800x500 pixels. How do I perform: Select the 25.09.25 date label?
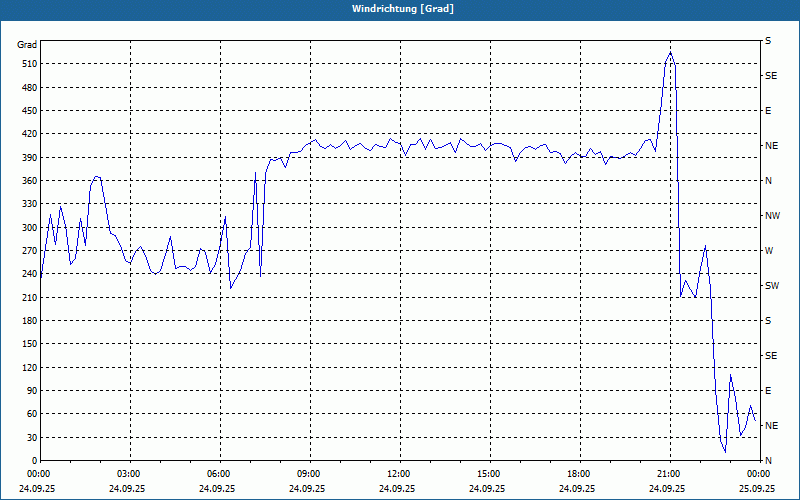tap(758, 488)
